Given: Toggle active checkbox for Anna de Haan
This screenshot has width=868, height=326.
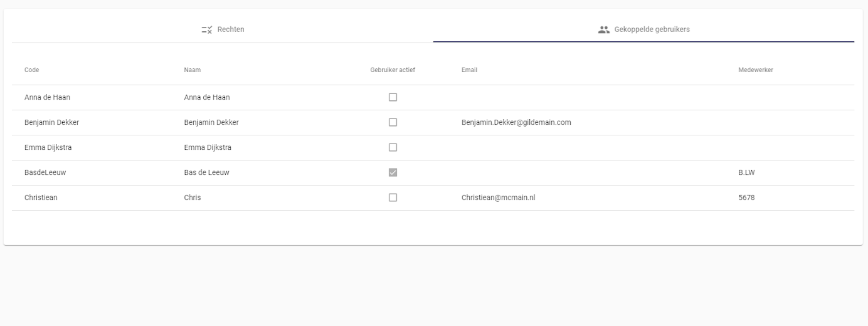Looking at the screenshot, I should pyautogui.click(x=393, y=97).
